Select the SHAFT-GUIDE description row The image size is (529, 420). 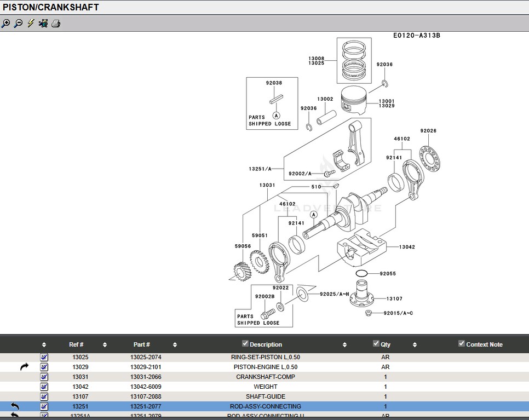(x=265, y=396)
